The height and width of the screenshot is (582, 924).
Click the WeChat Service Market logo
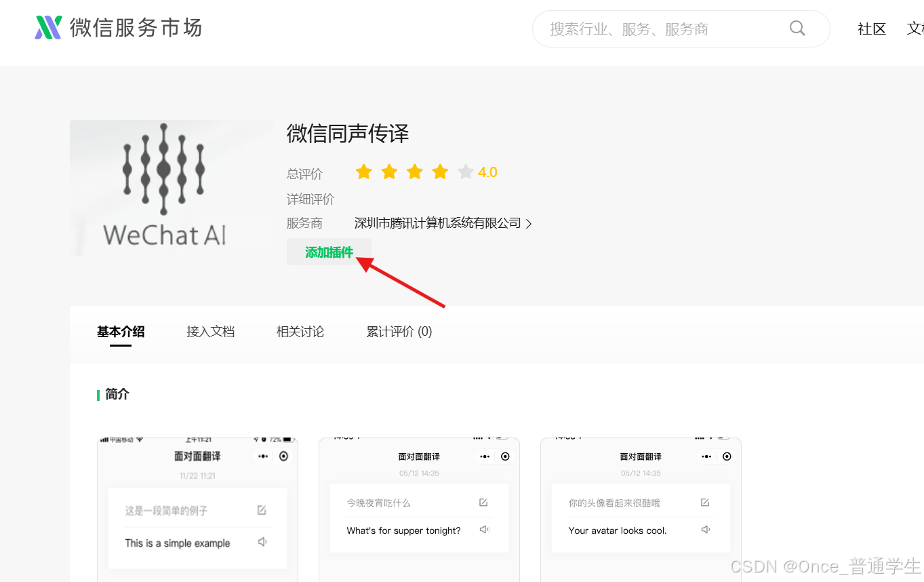click(x=119, y=28)
